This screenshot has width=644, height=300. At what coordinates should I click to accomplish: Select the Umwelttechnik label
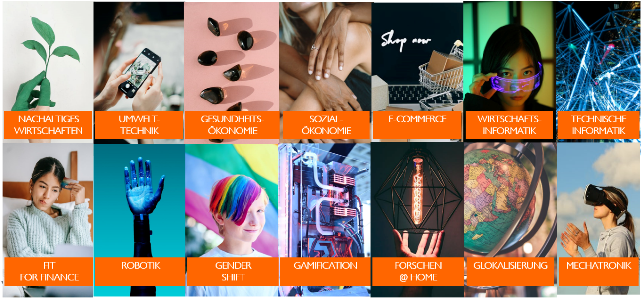139,125
